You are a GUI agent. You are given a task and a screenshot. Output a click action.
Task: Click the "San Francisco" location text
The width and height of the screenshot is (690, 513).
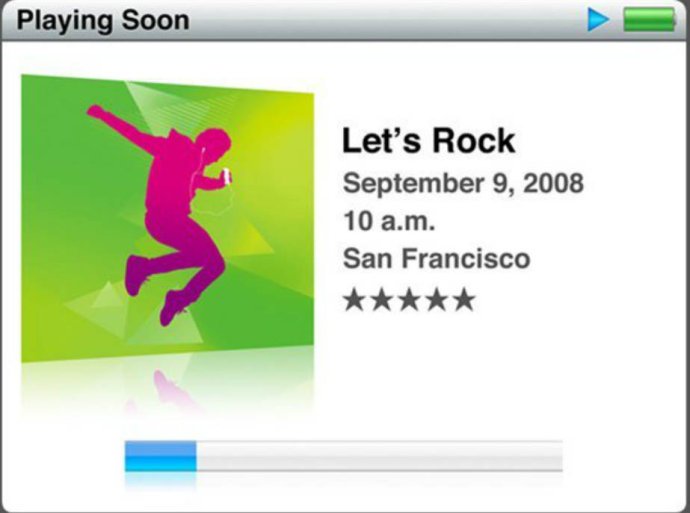pyautogui.click(x=437, y=258)
